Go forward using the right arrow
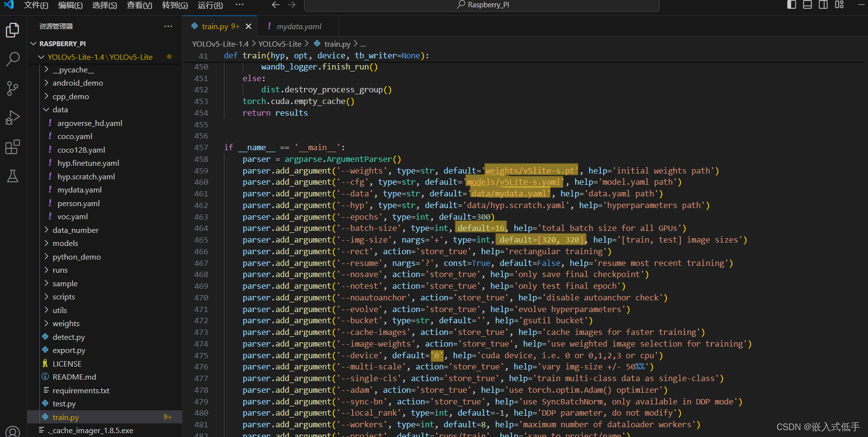This screenshot has width=868, height=437. [291, 5]
